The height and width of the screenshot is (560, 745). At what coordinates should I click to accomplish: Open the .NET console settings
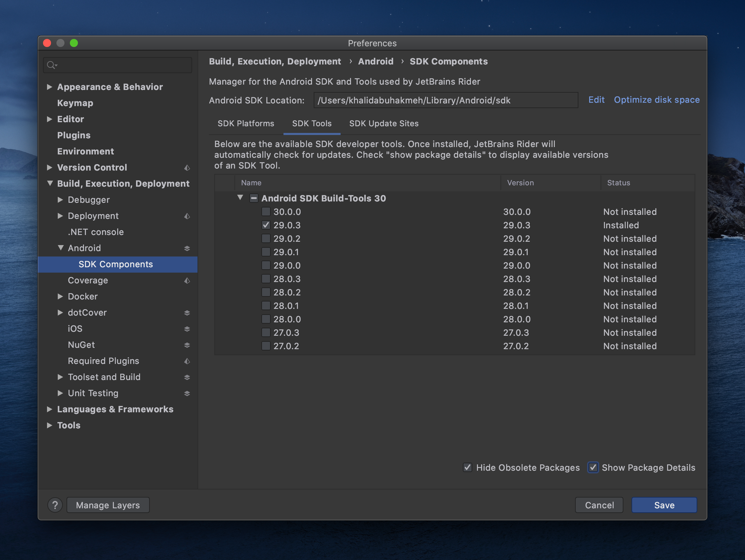pos(96,232)
